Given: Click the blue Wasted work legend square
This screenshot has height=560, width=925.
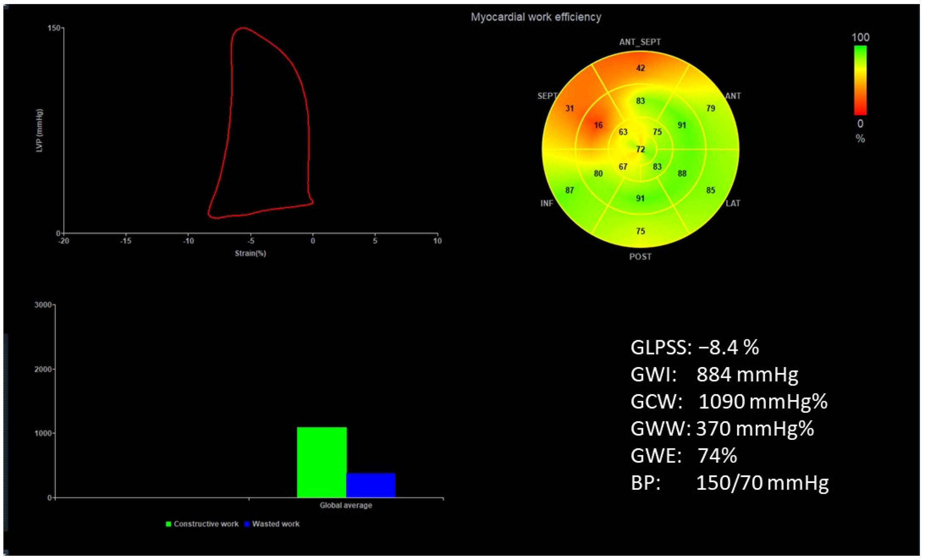Looking at the screenshot, I should tap(247, 524).
